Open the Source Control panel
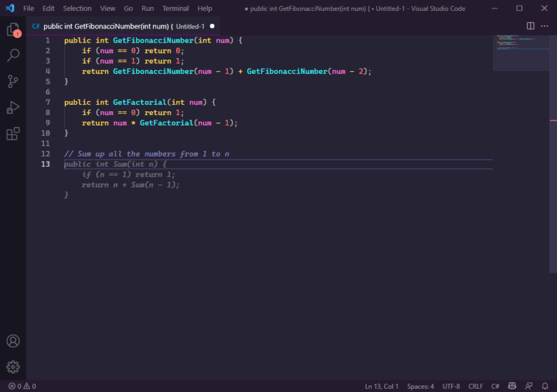 tap(12, 81)
